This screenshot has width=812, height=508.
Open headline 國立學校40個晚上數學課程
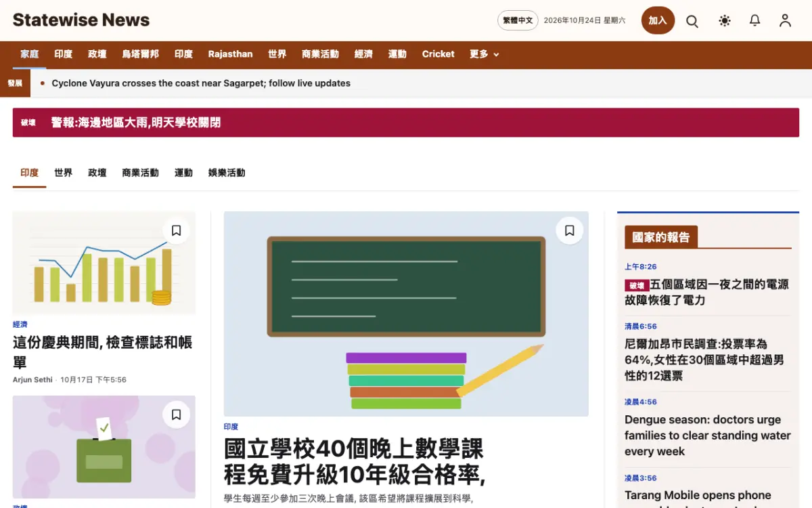[355, 462]
